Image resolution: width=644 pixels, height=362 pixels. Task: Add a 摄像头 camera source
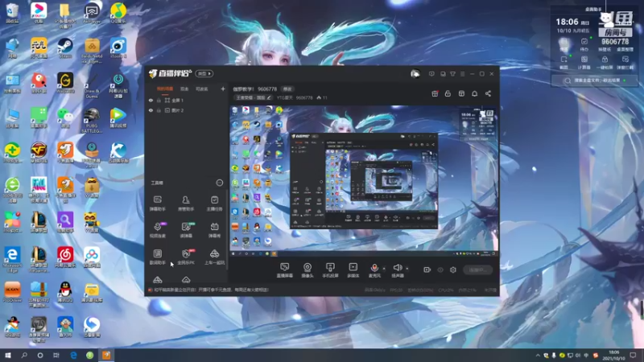pos(308,270)
